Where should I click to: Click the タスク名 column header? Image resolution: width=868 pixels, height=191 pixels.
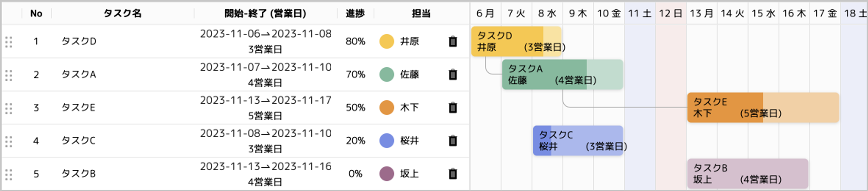pyautogui.click(x=122, y=13)
